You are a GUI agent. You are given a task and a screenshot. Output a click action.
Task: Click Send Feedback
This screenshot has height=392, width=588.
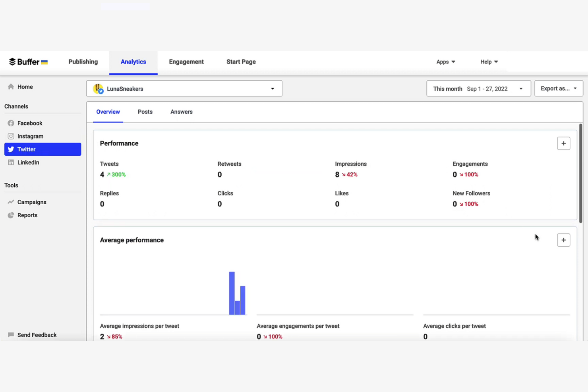point(37,335)
